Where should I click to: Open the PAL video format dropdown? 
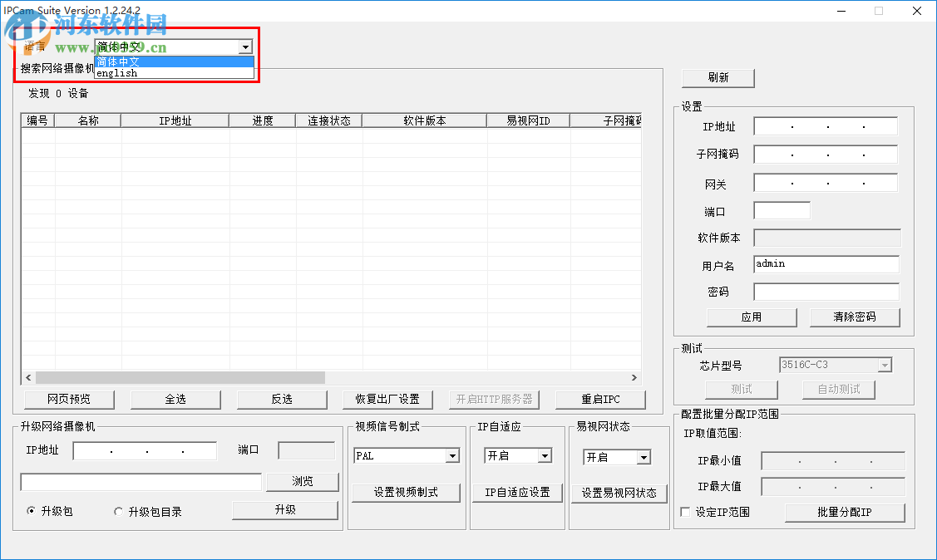pyautogui.click(x=452, y=455)
